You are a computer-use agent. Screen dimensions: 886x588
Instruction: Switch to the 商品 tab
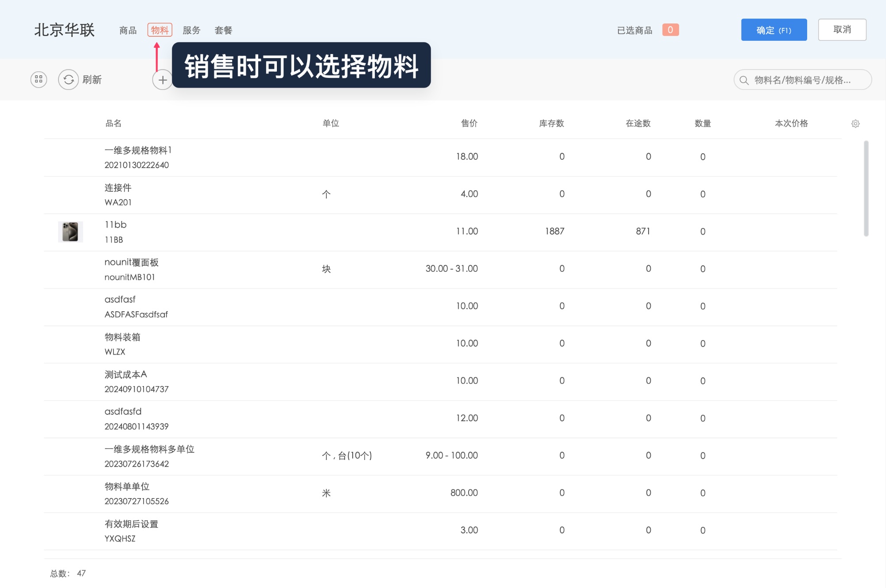click(128, 30)
